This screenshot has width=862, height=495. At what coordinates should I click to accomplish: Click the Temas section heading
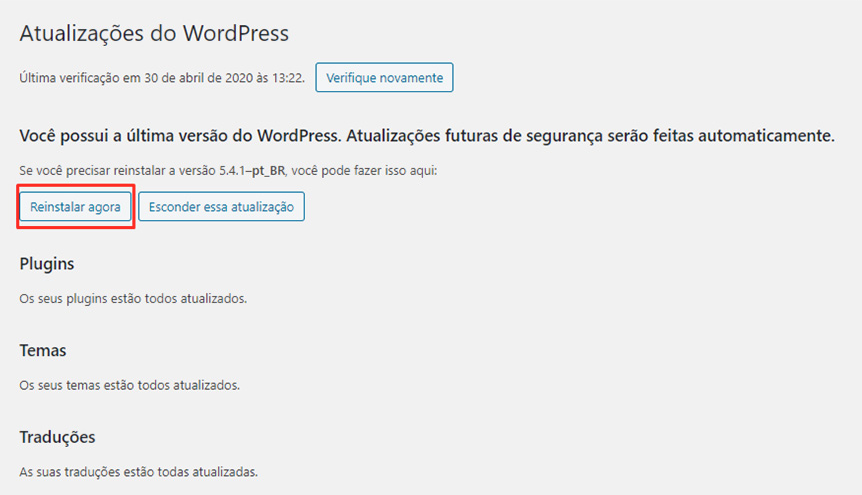(x=43, y=350)
